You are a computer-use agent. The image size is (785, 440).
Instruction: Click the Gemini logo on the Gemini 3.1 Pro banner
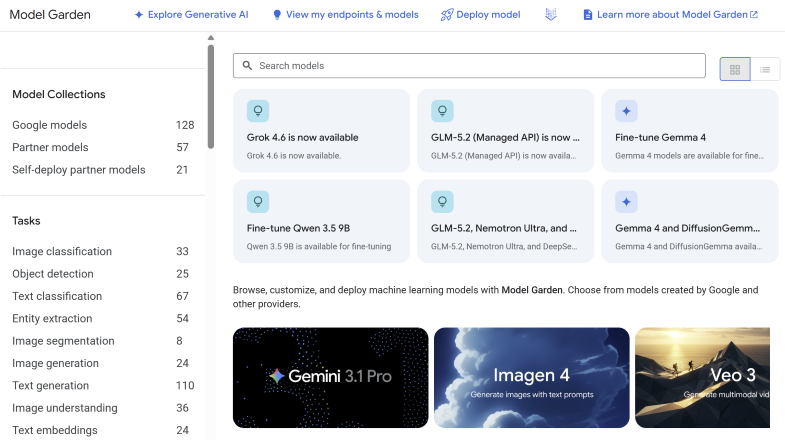point(276,376)
